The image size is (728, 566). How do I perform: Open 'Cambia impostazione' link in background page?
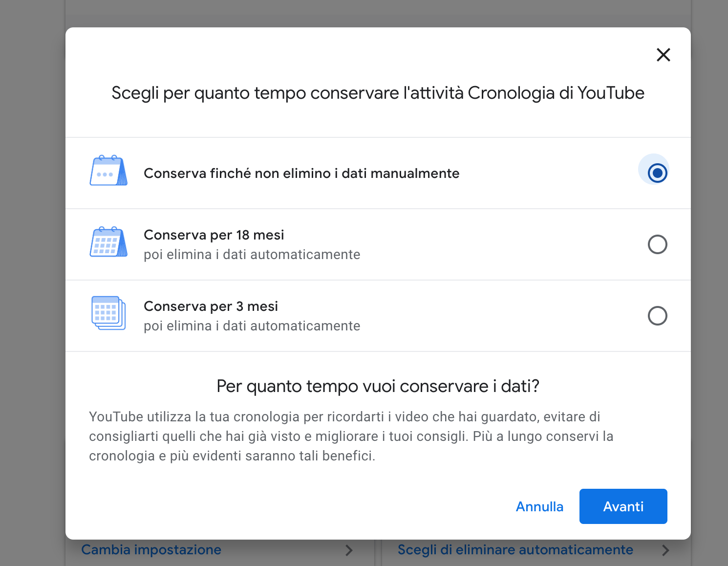pyautogui.click(x=151, y=550)
